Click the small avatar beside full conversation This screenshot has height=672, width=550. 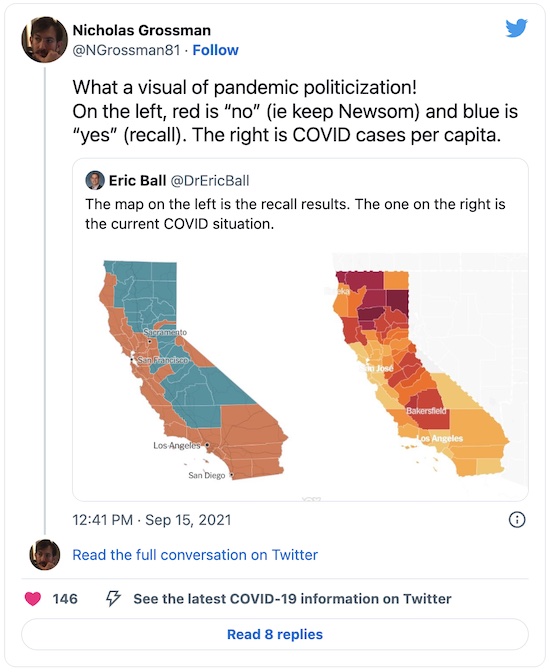click(x=45, y=555)
